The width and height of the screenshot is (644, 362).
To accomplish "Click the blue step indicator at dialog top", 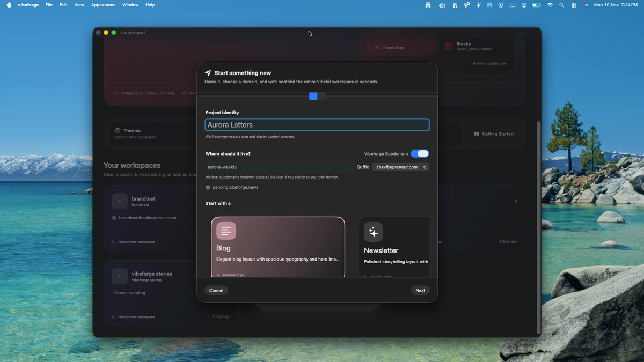I will pos(313,96).
